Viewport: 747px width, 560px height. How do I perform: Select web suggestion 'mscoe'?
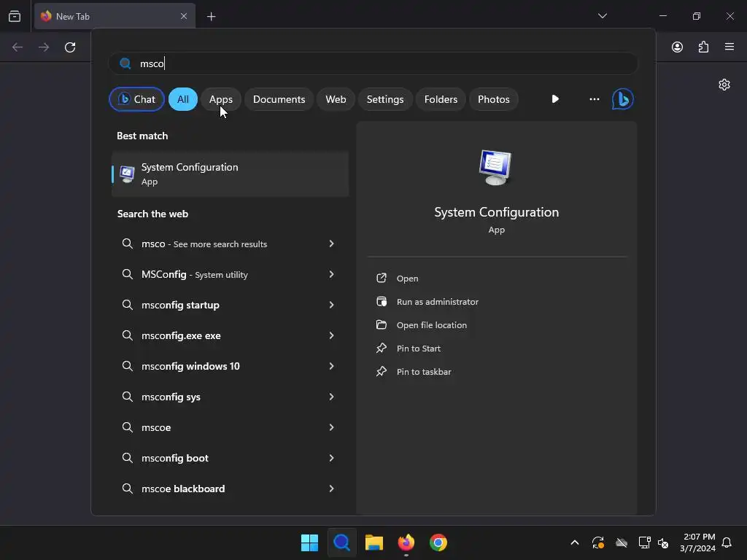point(230,427)
